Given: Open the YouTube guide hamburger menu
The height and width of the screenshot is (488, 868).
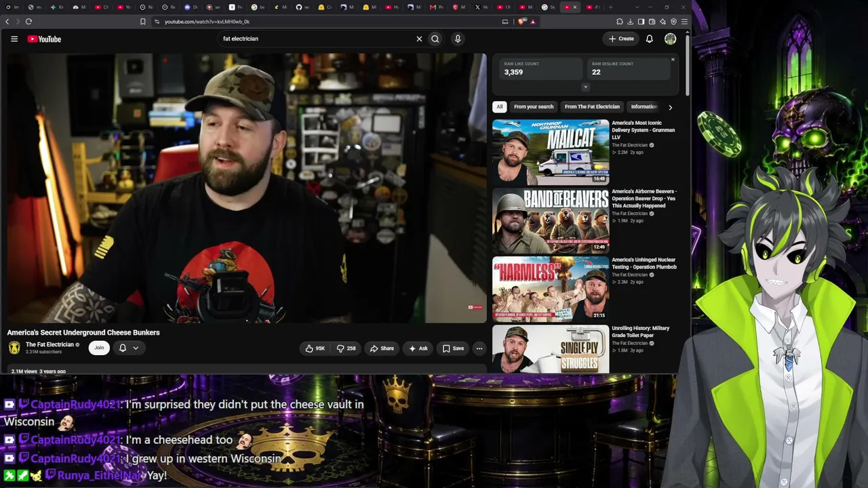Looking at the screenshot, I should (x=14, y=39).
